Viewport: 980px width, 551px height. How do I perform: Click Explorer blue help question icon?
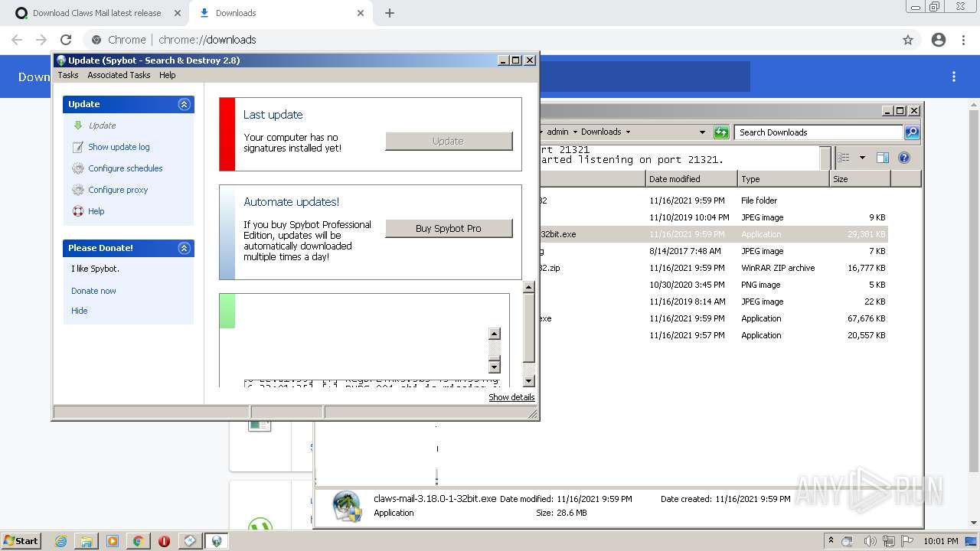tap(904, 158)
